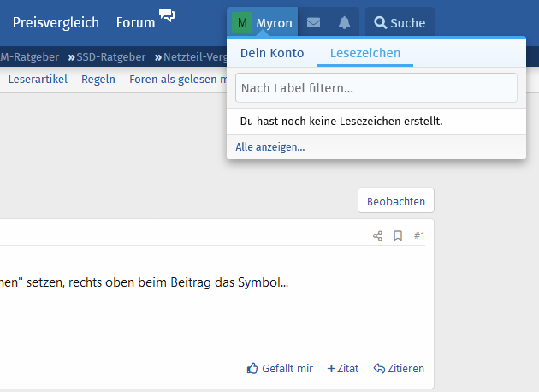The width and height of the screenshot is (539, 392).
Task: Open the Myron user menu
Action: tap(263, 23)
